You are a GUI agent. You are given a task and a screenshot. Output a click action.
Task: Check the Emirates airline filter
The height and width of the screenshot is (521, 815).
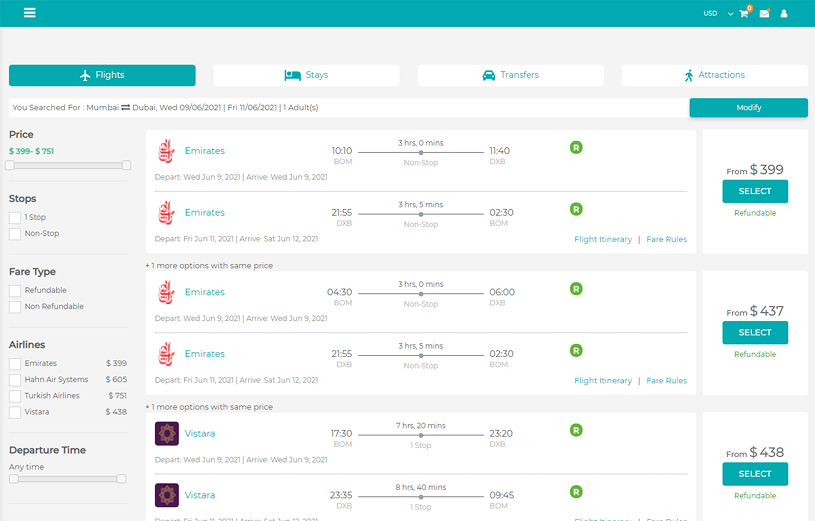(x=15, y=364)
